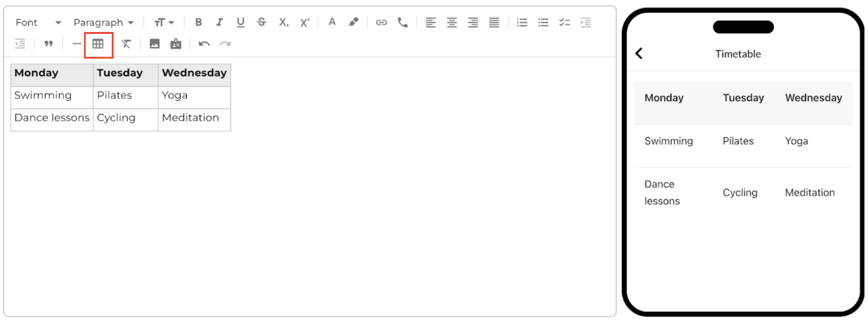Insert an image from the toolbar
The image size is (868, 320).
[154, 44]
